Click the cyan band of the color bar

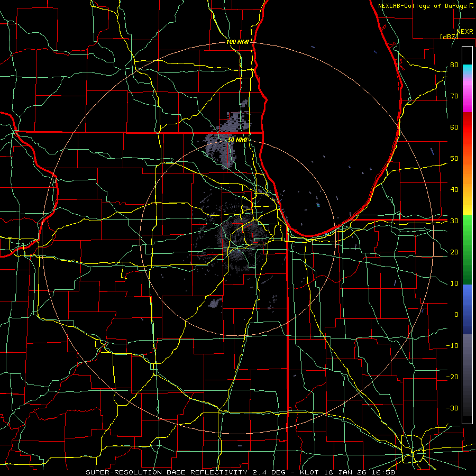[467, 70]
